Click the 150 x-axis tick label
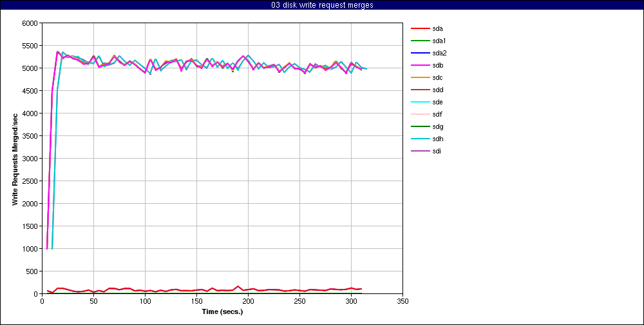 pos(196,301)
